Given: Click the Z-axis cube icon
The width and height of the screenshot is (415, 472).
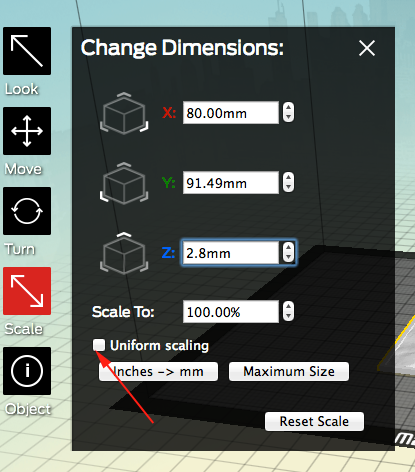Looking at the screenshot, I should click(x=124, y=253).
